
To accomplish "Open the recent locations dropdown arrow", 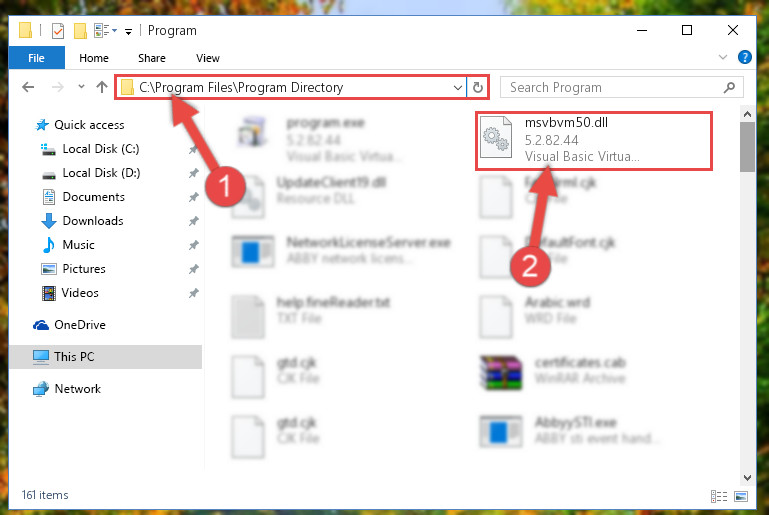I will [81, 87].
